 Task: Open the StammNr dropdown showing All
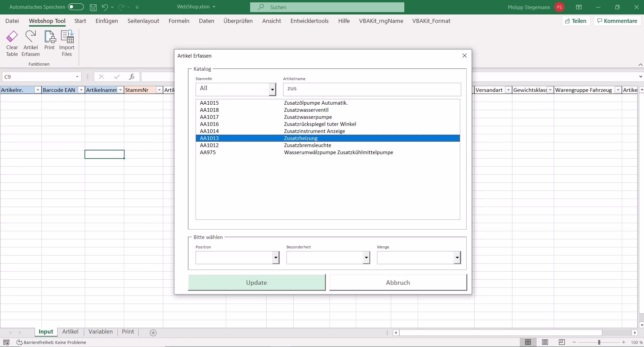click(272, 90)
